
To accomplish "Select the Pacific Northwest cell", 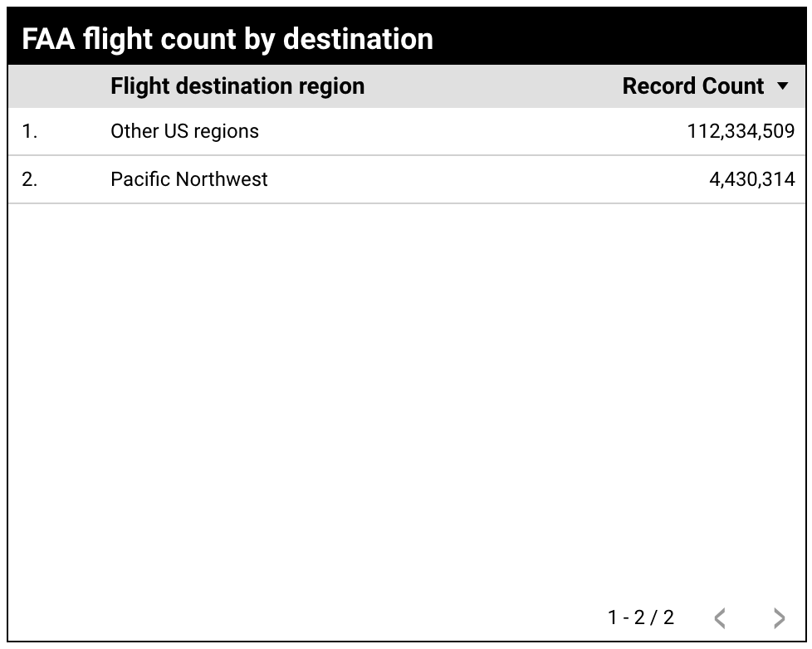I will 188,179.
